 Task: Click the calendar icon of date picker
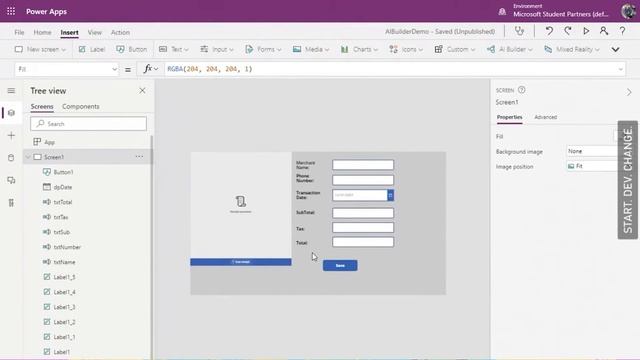[x=391, y=195]
